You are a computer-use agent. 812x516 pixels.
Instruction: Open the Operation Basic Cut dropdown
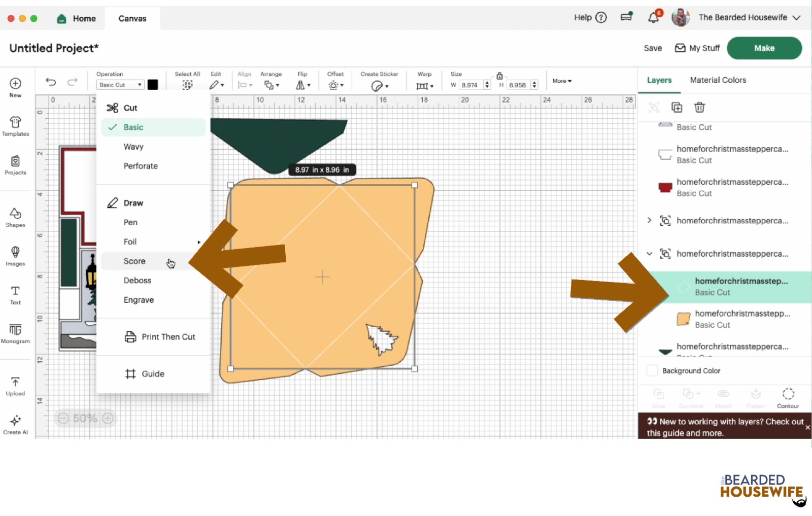click(x=120, y=85)
